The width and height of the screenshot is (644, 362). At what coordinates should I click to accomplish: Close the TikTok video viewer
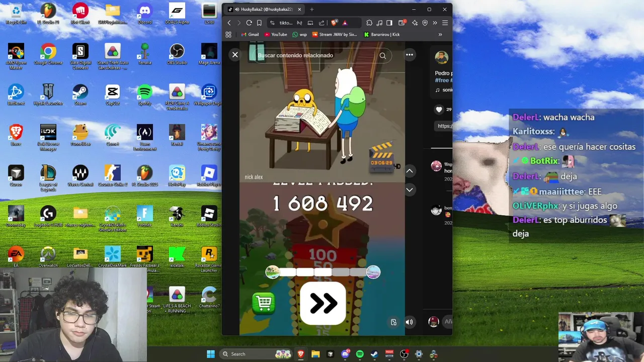pyautogui.click(x=235, y=55)
